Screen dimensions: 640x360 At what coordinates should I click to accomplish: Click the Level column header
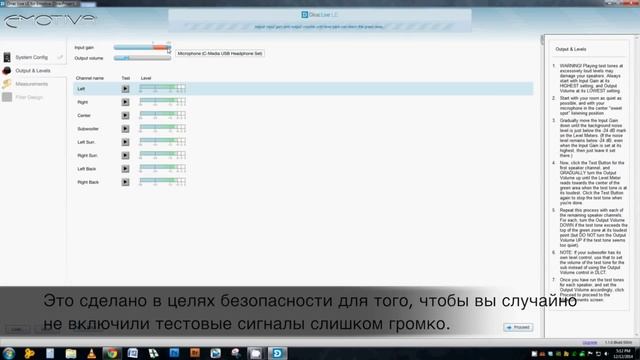[146, 78]
